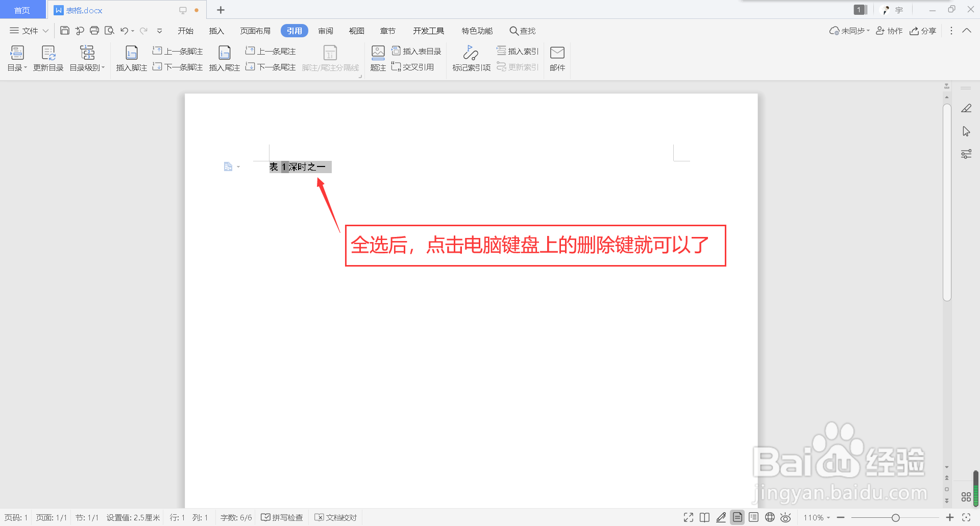
Task: Expand the 文件 menu dropdown chevron
Action: (45, 31)
